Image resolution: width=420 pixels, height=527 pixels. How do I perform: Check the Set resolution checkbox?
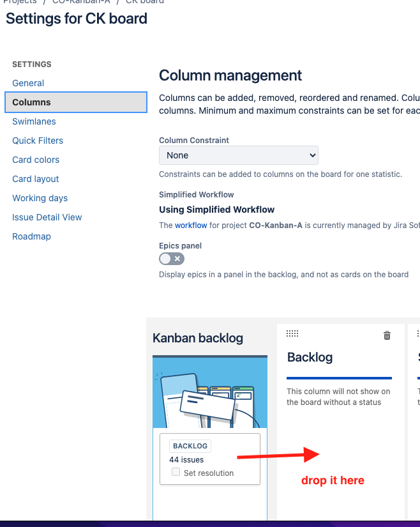176,472
